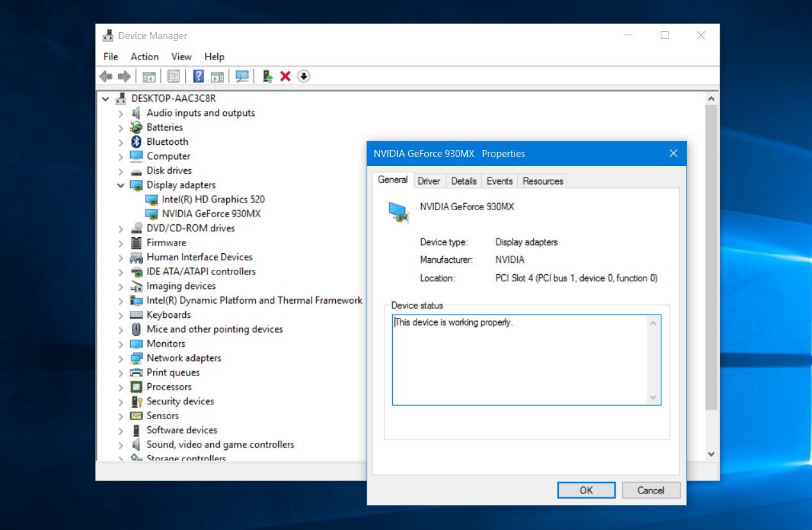Click the Show Action Pane toolbar icon

(x=218, y=76)
